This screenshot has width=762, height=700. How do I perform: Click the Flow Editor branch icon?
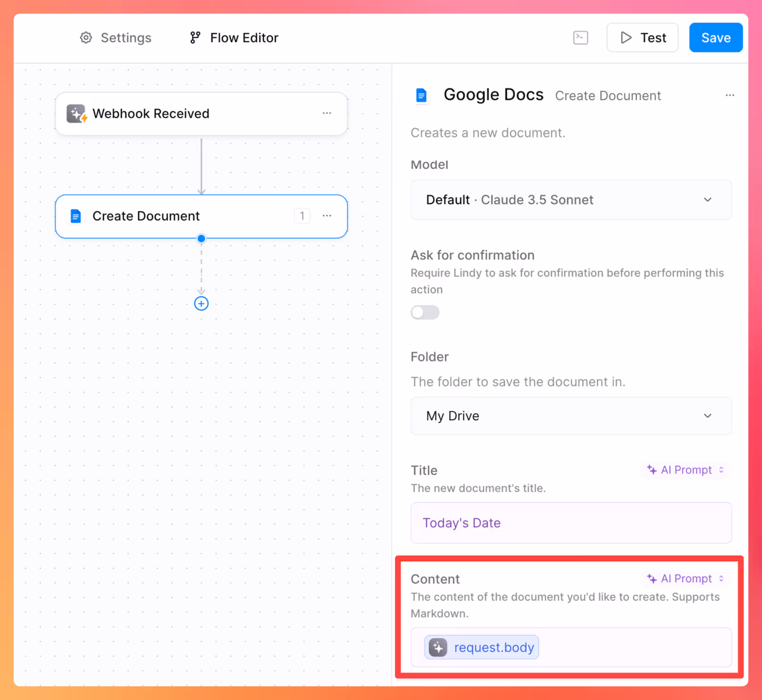pos(195,38)
